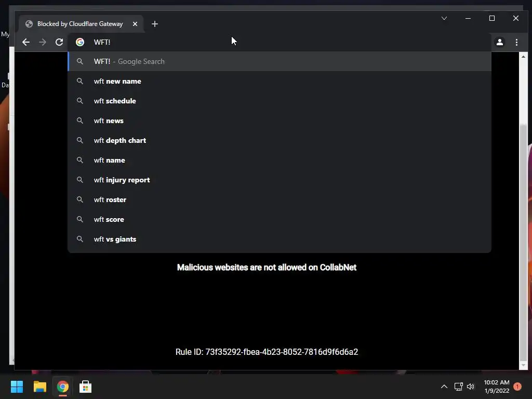Click scrollbar down arrow of the page
Viewport: 532px width, 399px height.
point(523,365)
